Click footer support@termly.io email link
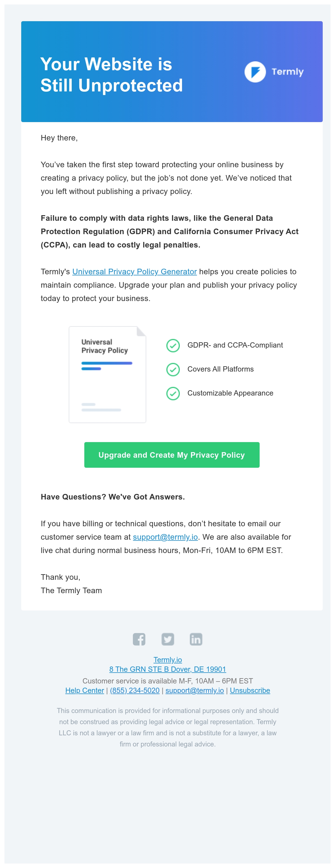This screenshot has height=868, width=335. pos(195,690)
